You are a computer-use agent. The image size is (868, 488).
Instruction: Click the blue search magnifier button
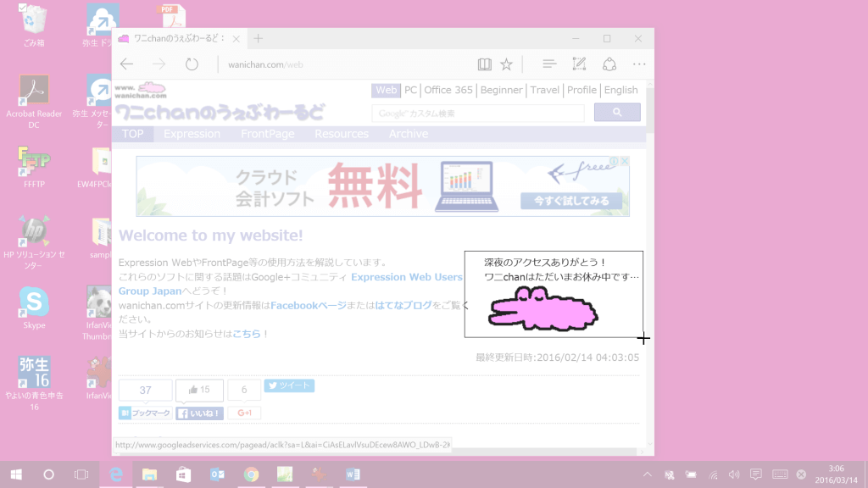coord(617,113)
